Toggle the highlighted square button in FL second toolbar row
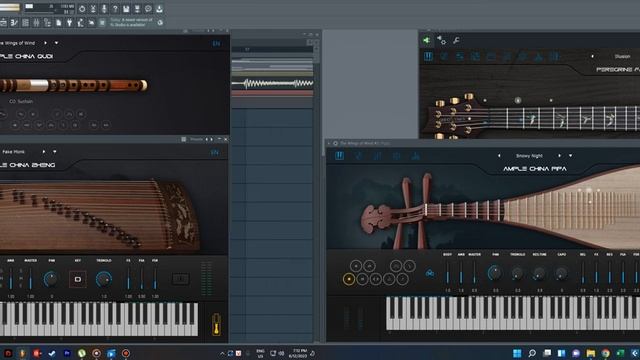The height and width of the screenshot is (360, 640). pyautogui.click(x=102, y=23)
